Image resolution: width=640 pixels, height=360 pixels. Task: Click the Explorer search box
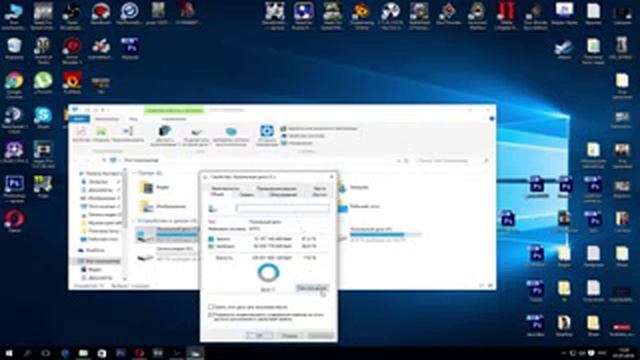pyautogui.click(x=452, y=160)
